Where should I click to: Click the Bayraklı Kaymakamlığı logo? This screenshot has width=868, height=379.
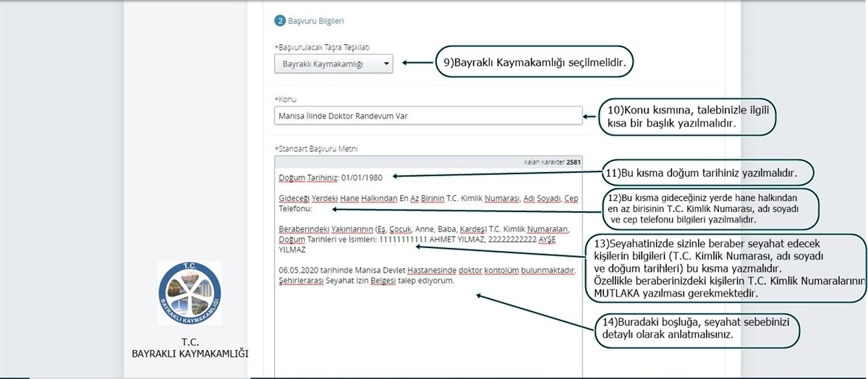(190, 293)
